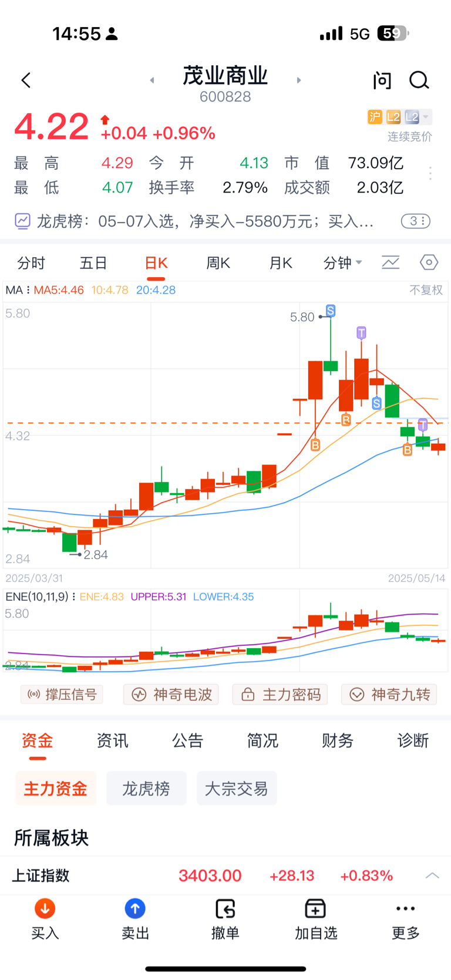
Task: Tap the blue S marker beside T
Action: tap(377, 403)
